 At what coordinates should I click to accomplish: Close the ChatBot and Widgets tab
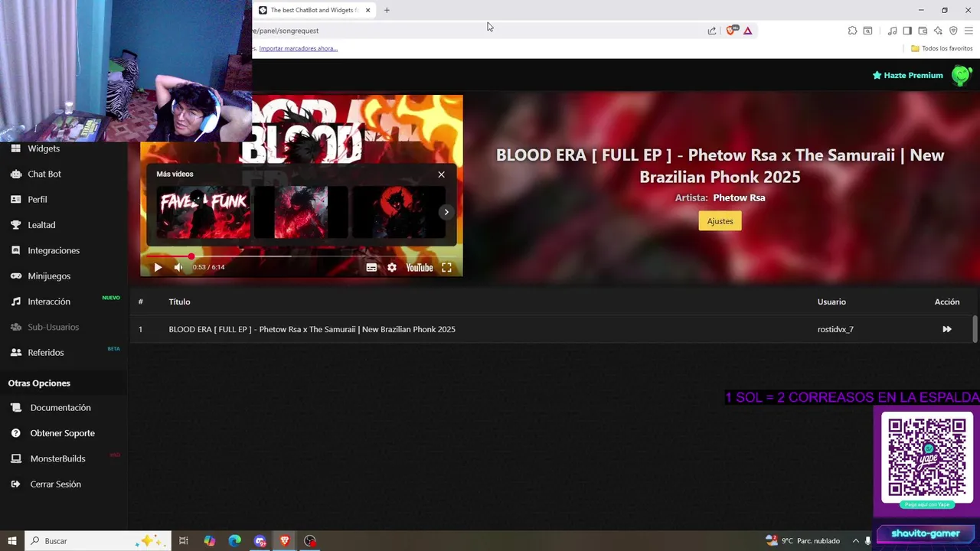coord(367,10)
